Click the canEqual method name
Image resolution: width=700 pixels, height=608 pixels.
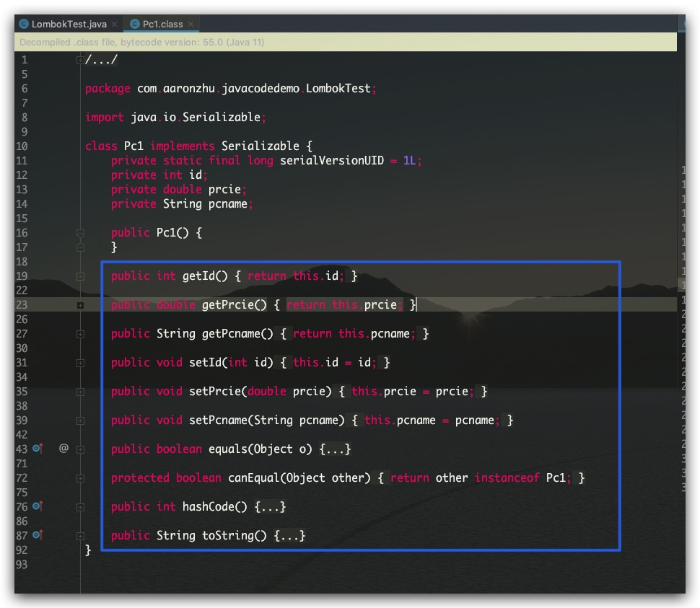pos(253,477)
